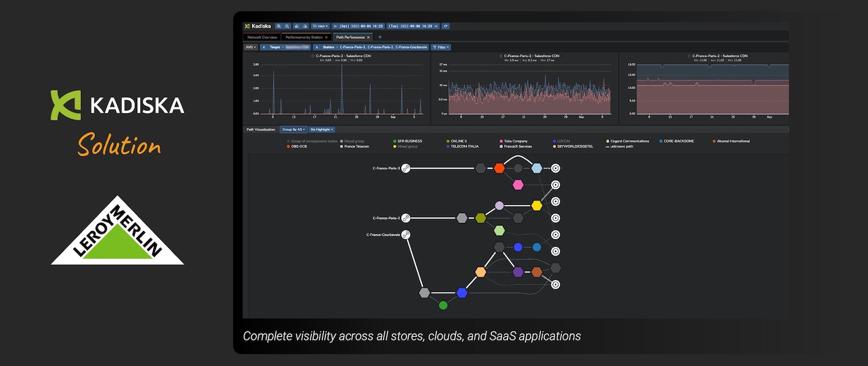Switch to the Network Overview tab
This screenshot has width=868, height=366.
click(262, 37)
